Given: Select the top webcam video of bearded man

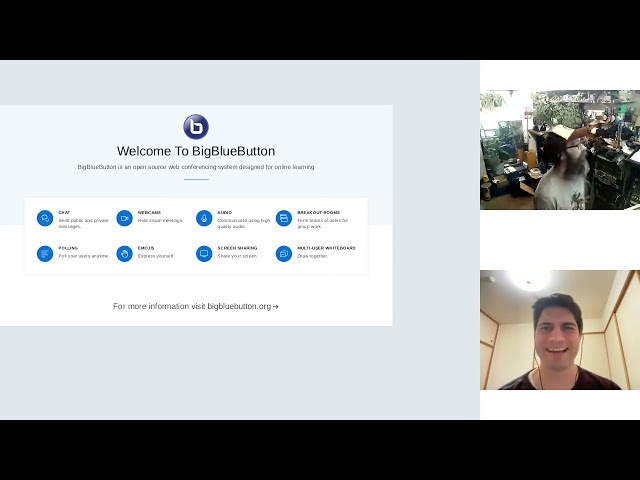Looking at the screenshot, I should tap(560, 150).
